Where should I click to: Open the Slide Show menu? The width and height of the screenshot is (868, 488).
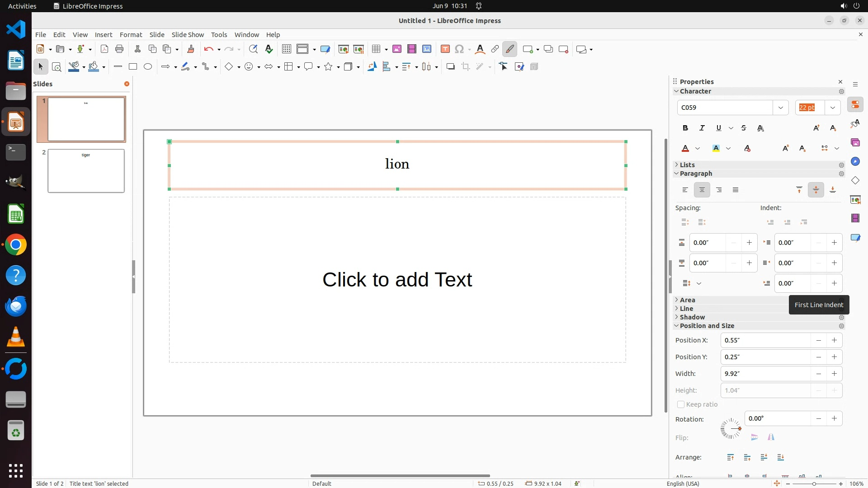[x=188, y=35]
